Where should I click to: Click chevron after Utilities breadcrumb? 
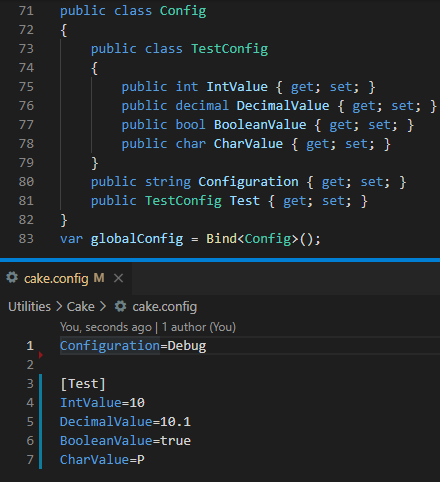pyautogui.click(x=59, y=307)
